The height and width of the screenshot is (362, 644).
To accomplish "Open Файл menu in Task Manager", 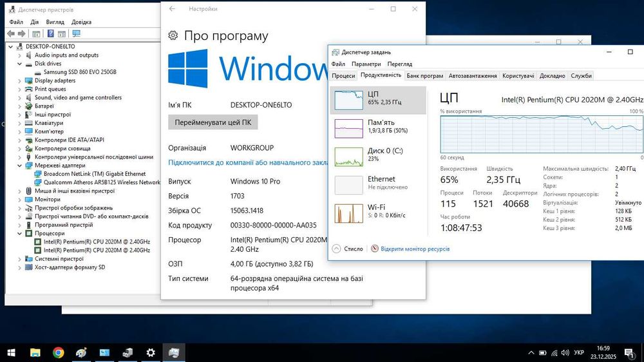I will click(x=338, y=64).
